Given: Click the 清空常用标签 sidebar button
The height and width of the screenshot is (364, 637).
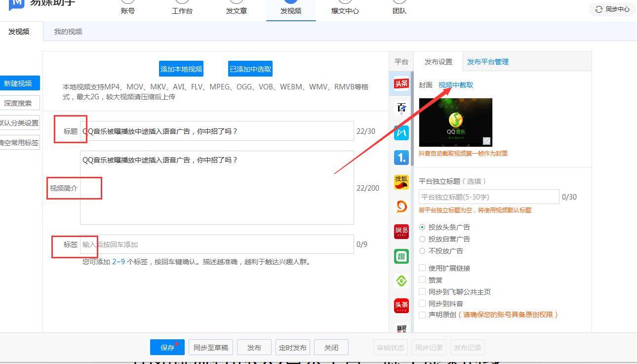Looking at the screenshot, I should pos(19,143).
